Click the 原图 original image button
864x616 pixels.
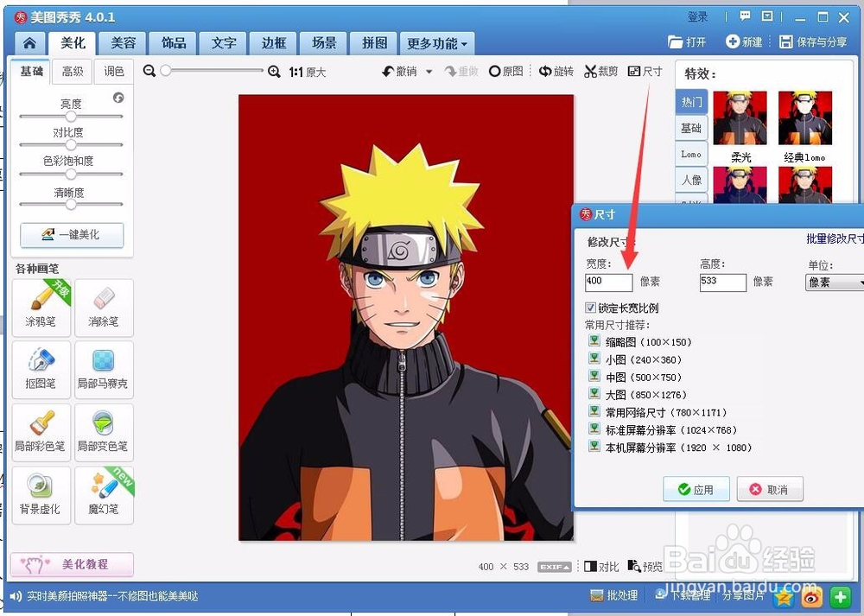tap(505, 71)
